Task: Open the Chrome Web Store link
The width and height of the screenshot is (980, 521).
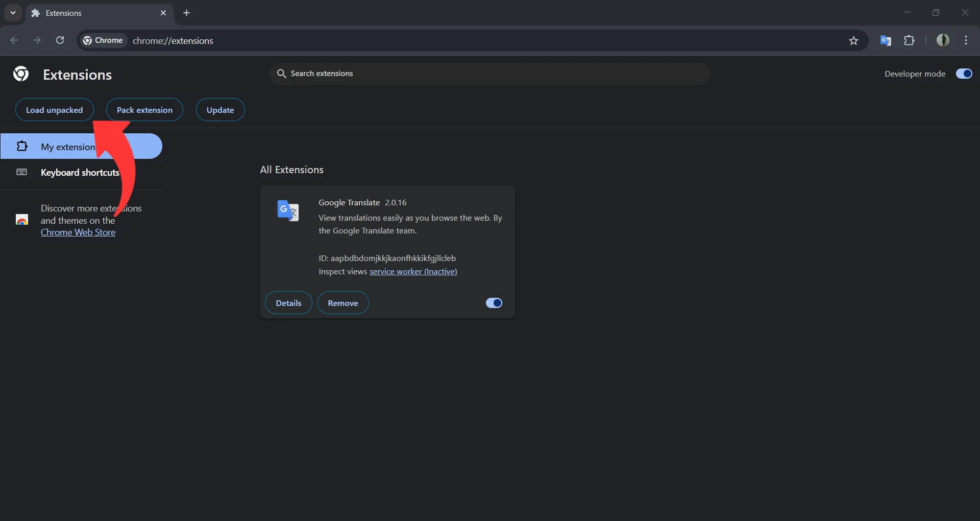Action: point(78,233)
